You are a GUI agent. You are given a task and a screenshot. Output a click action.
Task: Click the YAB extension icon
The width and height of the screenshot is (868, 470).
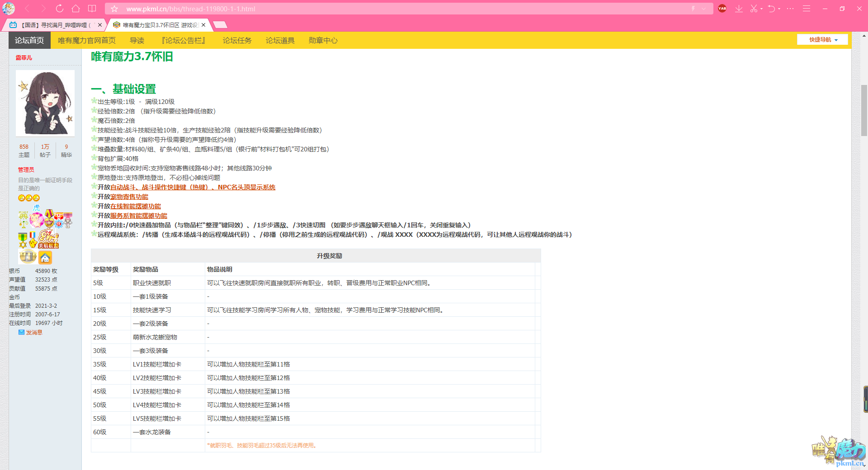[x=722, y=9]
